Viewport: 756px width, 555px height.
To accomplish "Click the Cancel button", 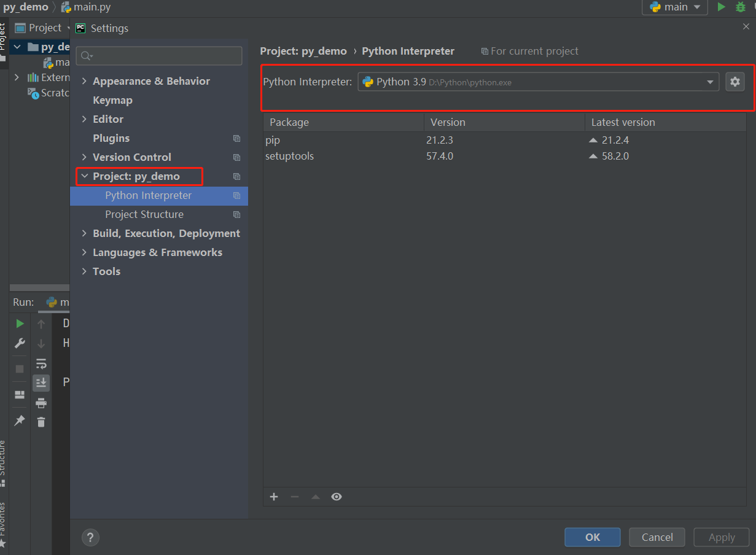I will 657,537.
